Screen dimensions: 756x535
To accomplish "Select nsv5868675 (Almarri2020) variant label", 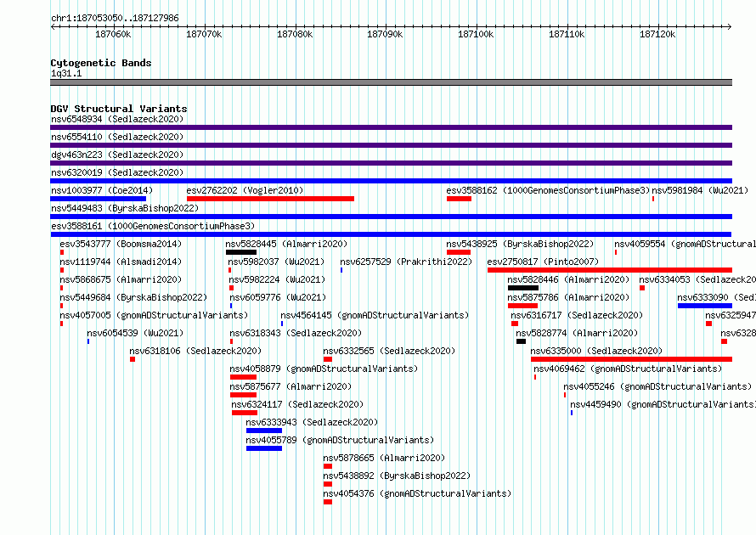I will click(x=121, y=279).
